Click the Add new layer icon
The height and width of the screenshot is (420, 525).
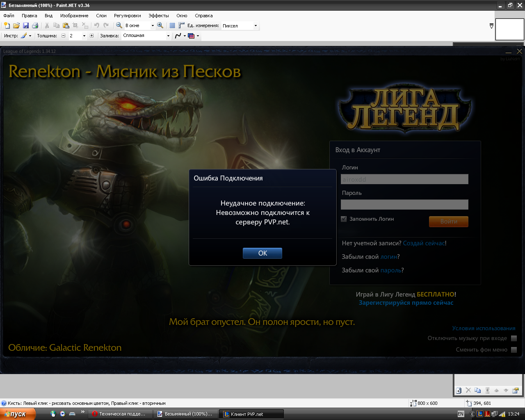click(459, 390)
